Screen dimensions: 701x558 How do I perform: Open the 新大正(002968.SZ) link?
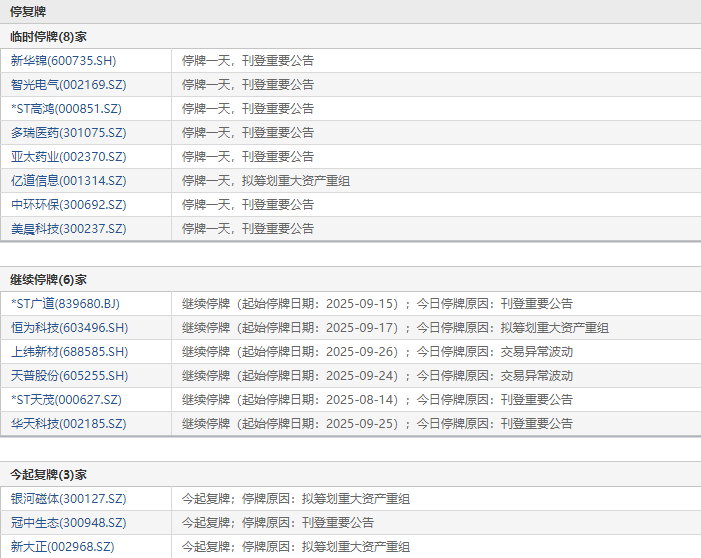pyautogui.click(x=63, y=547)
